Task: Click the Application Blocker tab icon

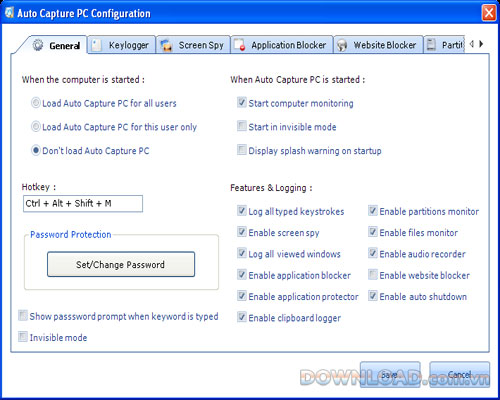Action: 240,45
